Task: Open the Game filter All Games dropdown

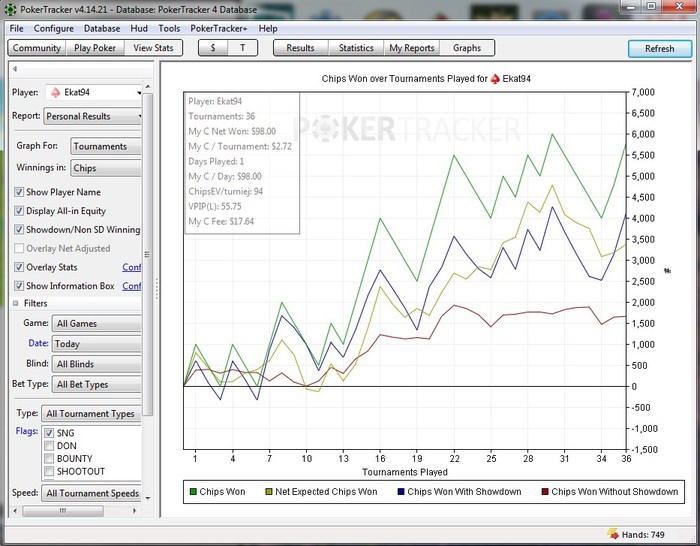Action: [96, 323]
